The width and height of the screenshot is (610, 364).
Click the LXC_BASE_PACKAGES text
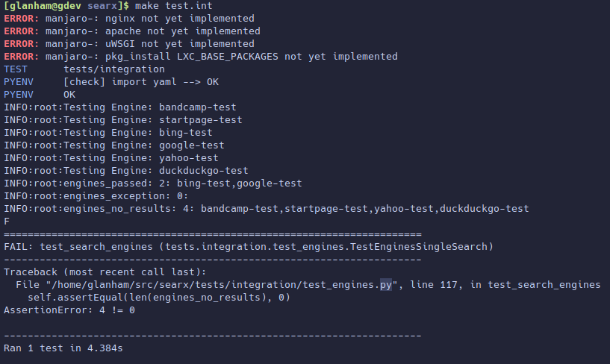point(228,57)
